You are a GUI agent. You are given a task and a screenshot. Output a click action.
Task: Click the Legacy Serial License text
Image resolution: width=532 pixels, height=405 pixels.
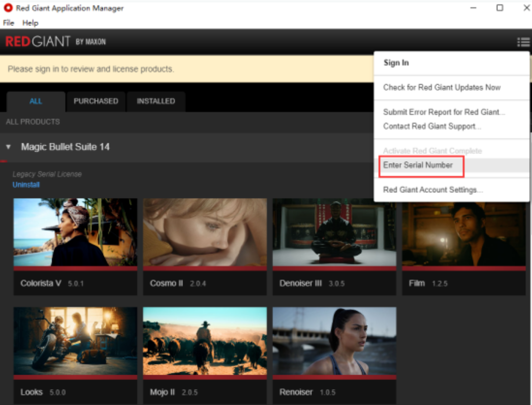click(47, 174)
